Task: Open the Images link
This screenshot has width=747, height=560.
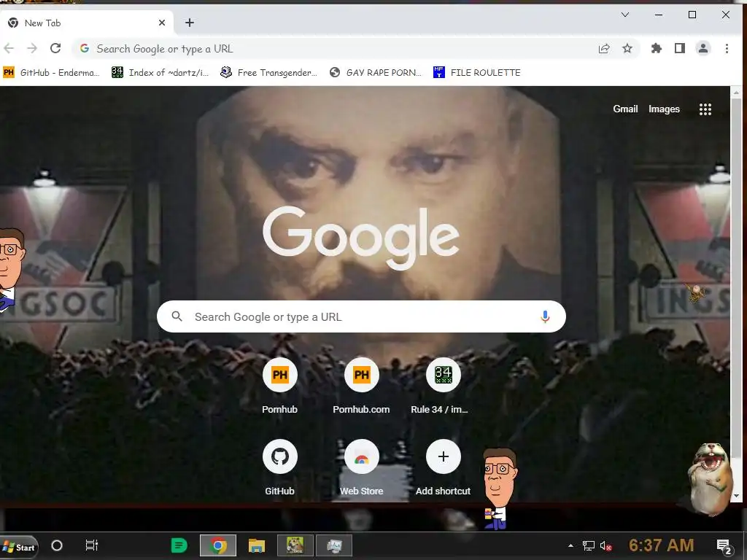Action: (664, 109)
